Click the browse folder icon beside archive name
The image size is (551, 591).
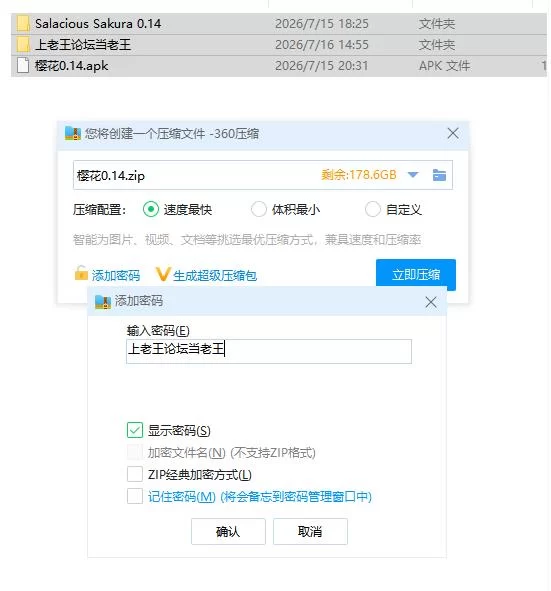pos(439,175)
